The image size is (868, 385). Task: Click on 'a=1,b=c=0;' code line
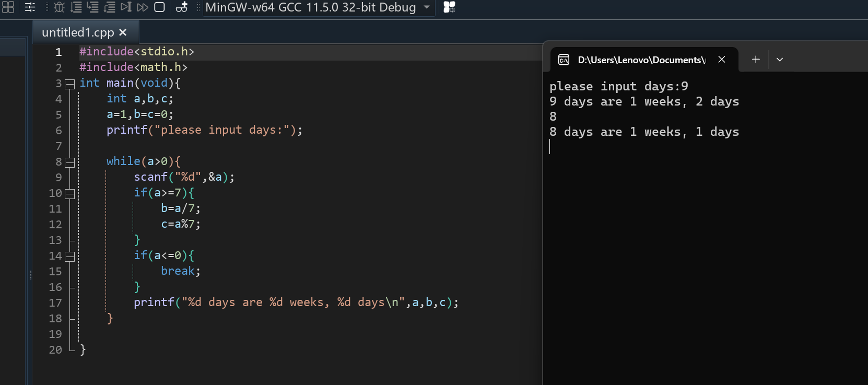(x=140, y=114)
